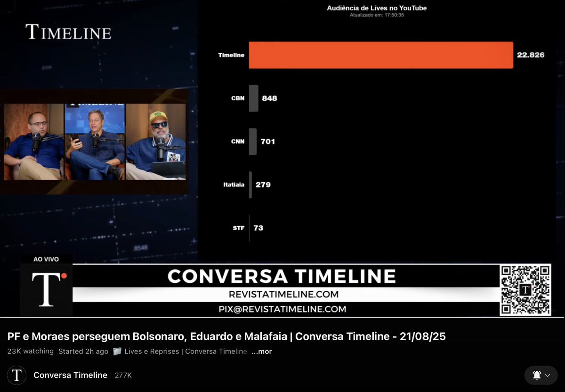Click the AO VIVO live badge

pyautogui.click(x=46, y=259)
